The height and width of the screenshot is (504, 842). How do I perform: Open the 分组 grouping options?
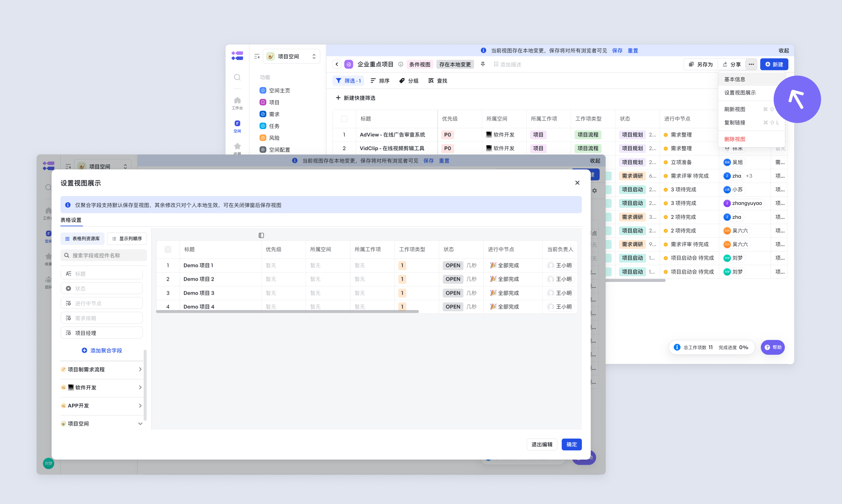[409, 81]
